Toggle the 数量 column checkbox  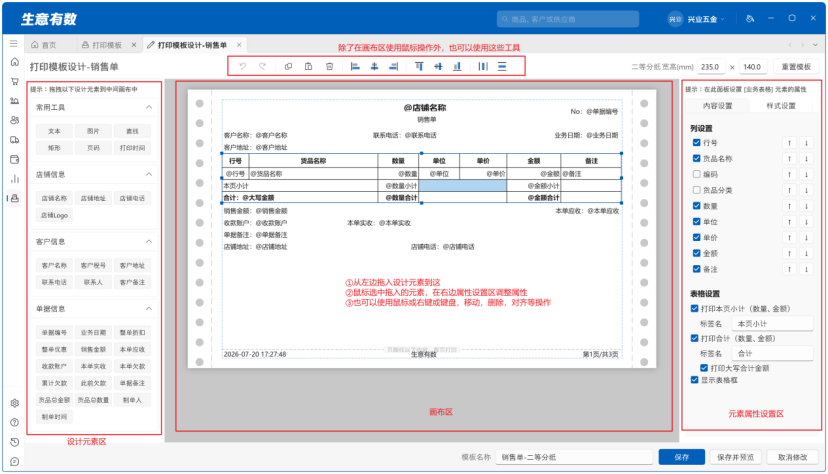pyautogui.click(x=697, y=206)
